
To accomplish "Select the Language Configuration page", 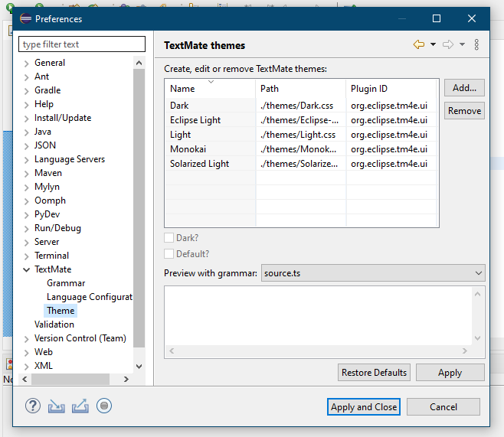I will 90,297.
